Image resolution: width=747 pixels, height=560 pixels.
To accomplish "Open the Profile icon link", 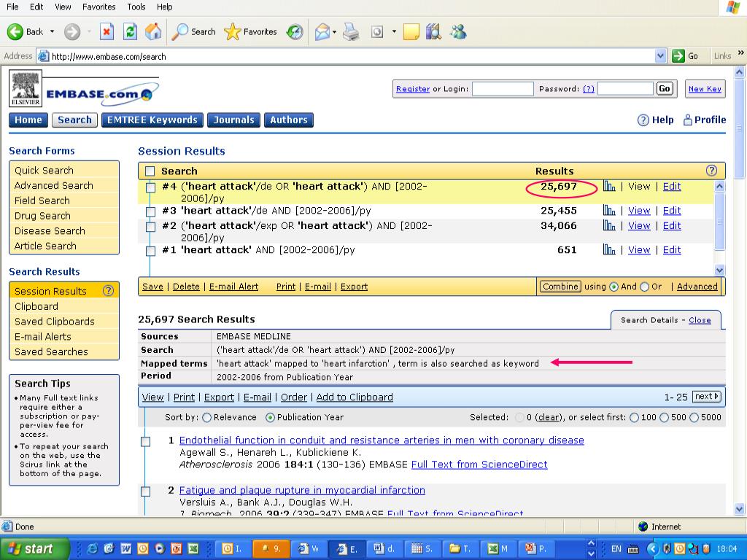I will [705, 120].
